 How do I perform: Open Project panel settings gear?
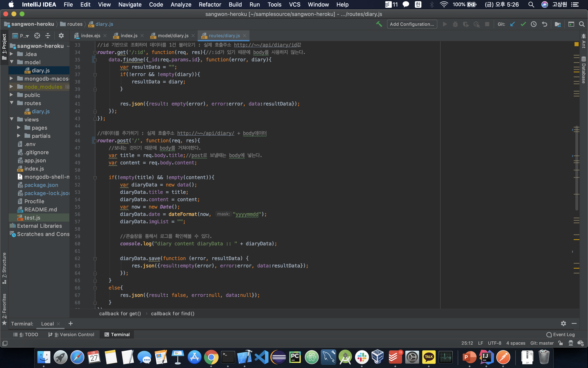(x=61, y=36)
